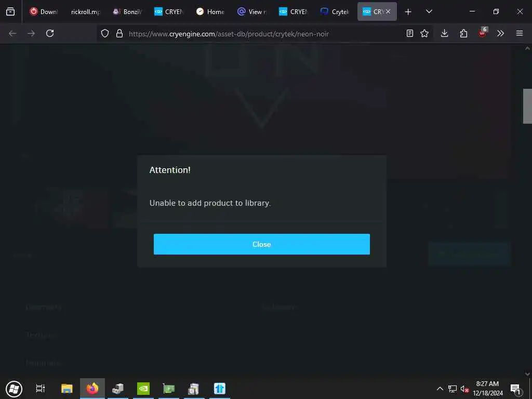Open the Windows Start menu

pos(14,389)
